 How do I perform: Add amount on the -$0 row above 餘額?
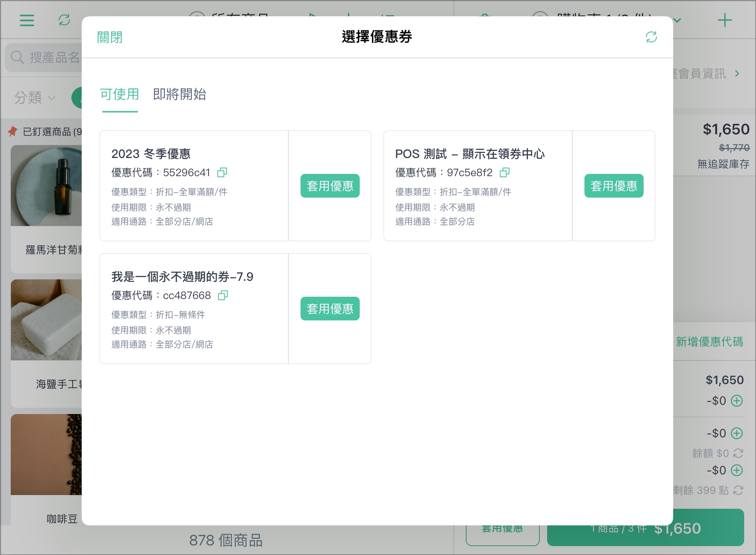pyautogui.click(x=737, y=433)
